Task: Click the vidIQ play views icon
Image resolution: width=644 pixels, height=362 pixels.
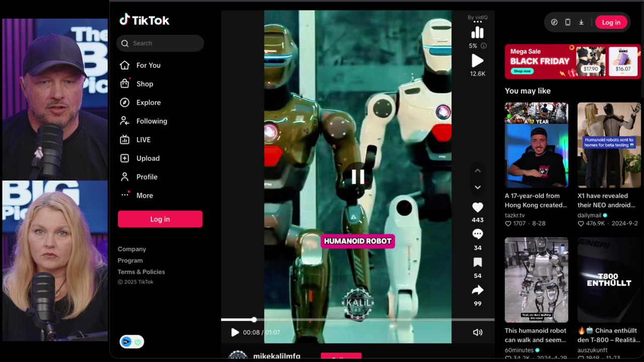Action: [477, 61]
